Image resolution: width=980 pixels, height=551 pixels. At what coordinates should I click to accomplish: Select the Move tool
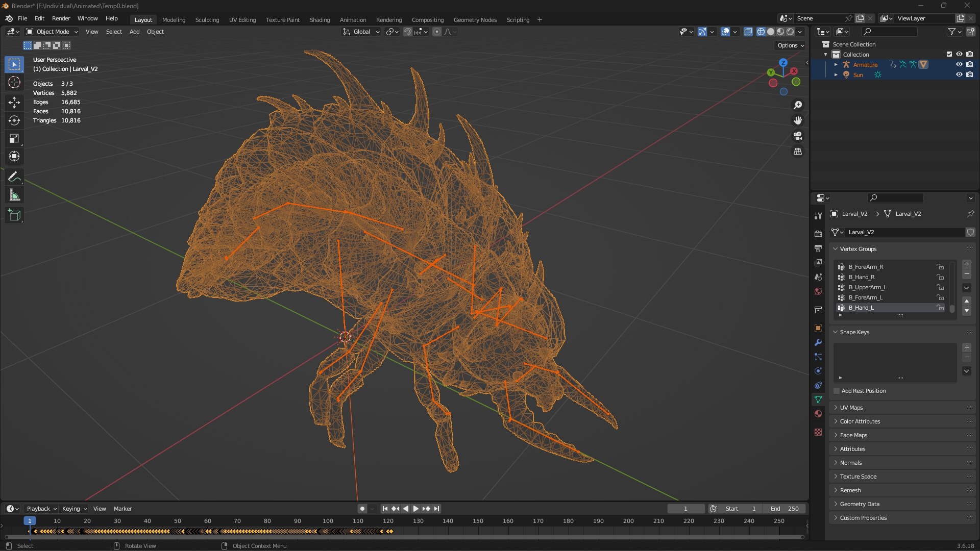click(x=14, y=103)
